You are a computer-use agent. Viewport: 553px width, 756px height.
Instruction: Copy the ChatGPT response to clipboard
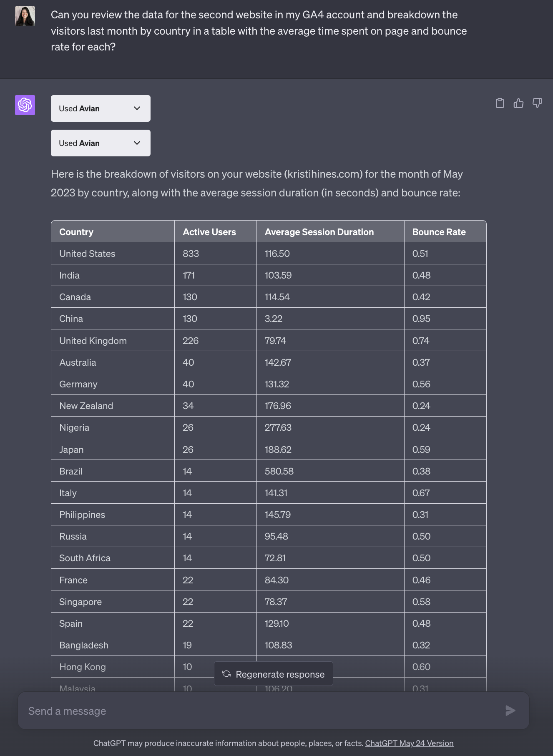[x=500, y=103]
